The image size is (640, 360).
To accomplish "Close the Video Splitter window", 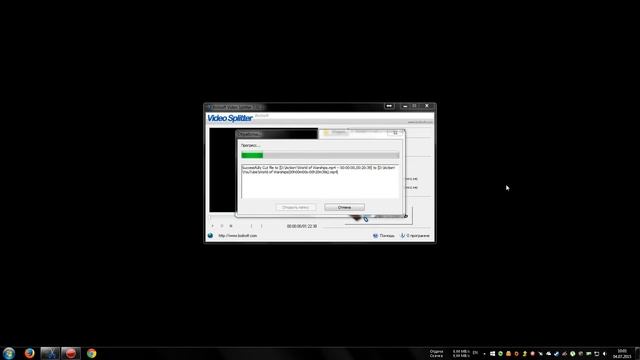I will click(427, 106).
